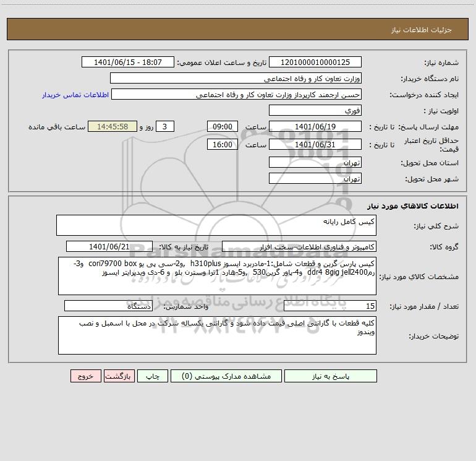
Task: Click the تعداد / مقدار مورد نیاز label
Action: (424, 306)
